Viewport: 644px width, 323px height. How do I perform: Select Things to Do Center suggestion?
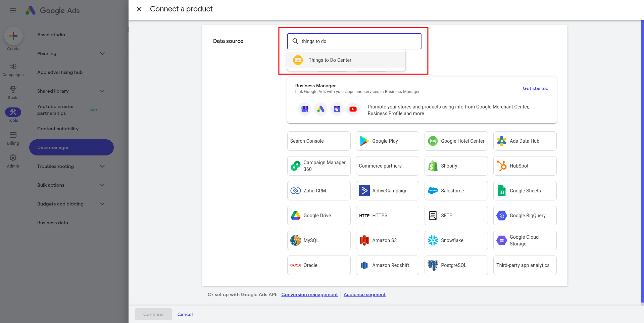(346, 60)
